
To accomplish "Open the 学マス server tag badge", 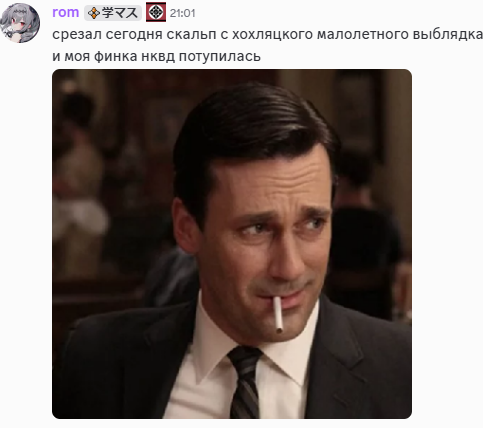I will click(113, 13).
